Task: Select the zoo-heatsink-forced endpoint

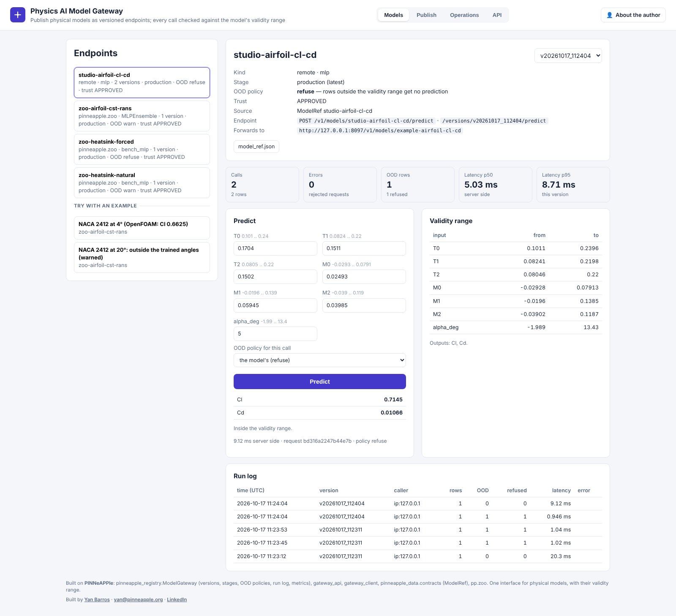Action: (x=142, y=149)
